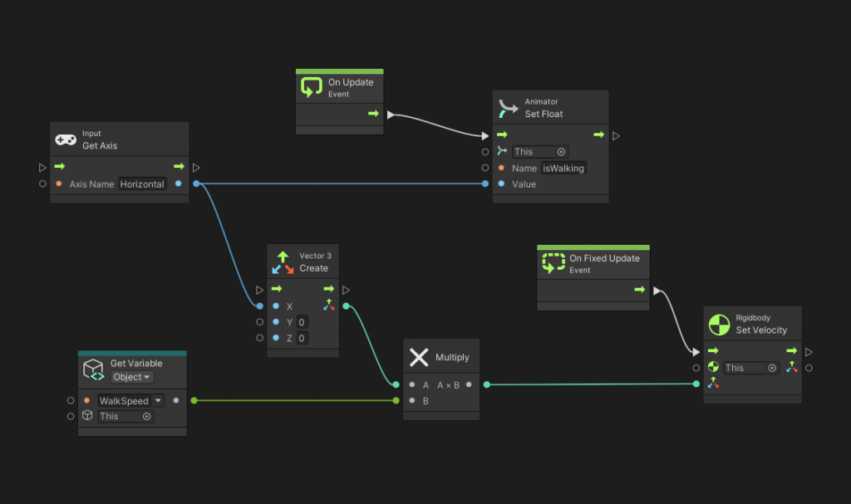Image resolution: width=851 pixels, height=504 pixels.
Task: Click the Animator Set Float node icon
Action: click(x=508, y=108)
